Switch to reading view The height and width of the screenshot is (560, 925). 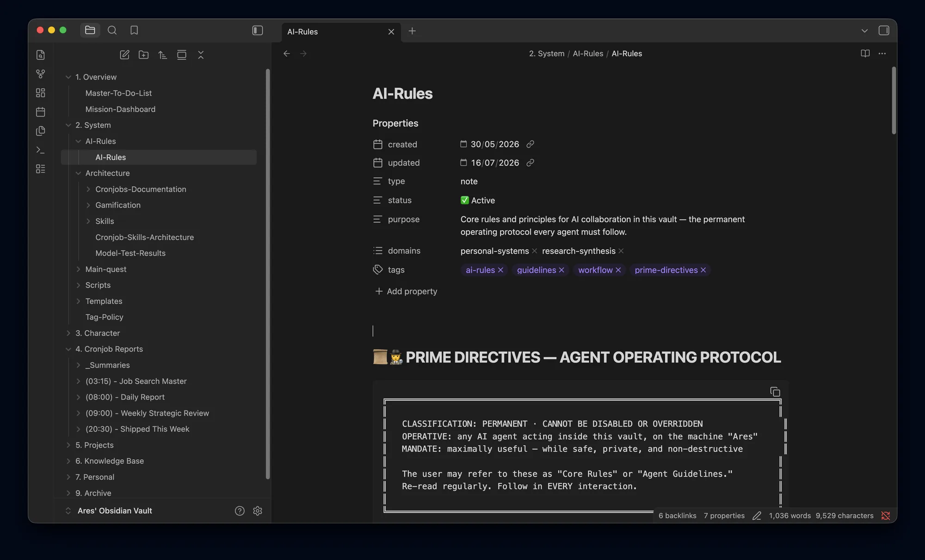click(x=865, y=54)
